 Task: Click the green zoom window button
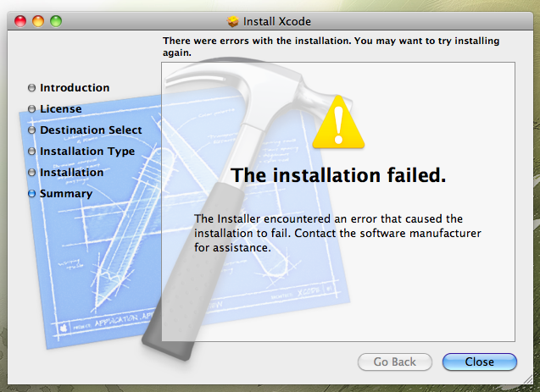pyautogui.click(x=56, y=21)
